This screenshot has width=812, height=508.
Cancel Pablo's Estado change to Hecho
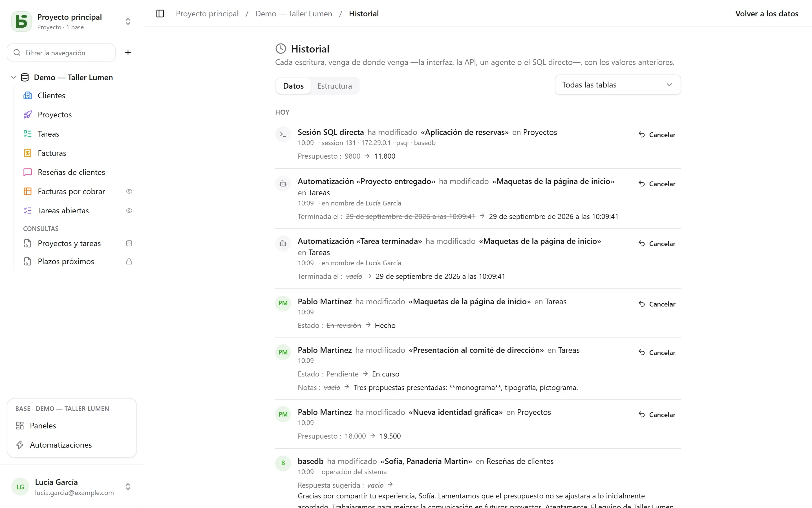coord(657,304)
